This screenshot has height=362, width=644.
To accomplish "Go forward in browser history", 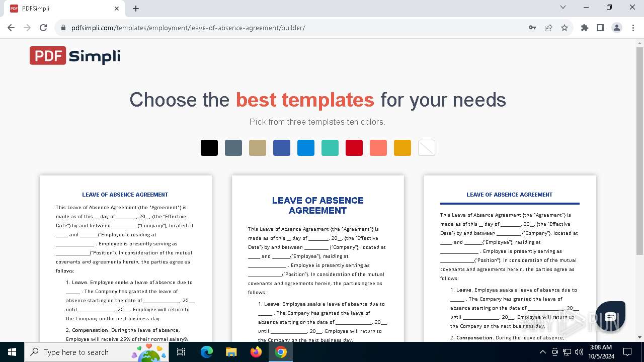I will (27, 28).
